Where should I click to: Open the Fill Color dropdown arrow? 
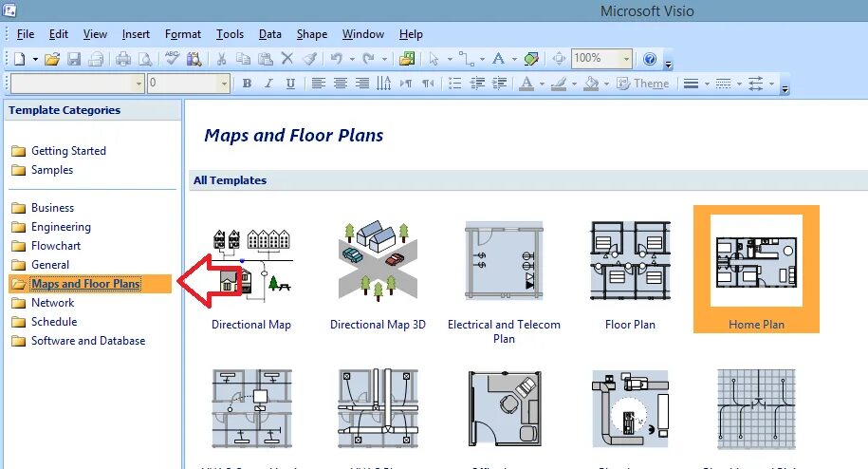607,84
